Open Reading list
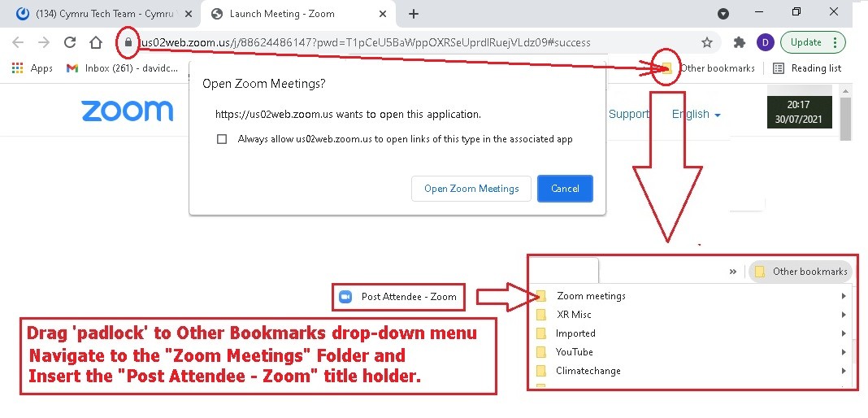This screenshot has height=418, width=868. [x=806, y=68]
